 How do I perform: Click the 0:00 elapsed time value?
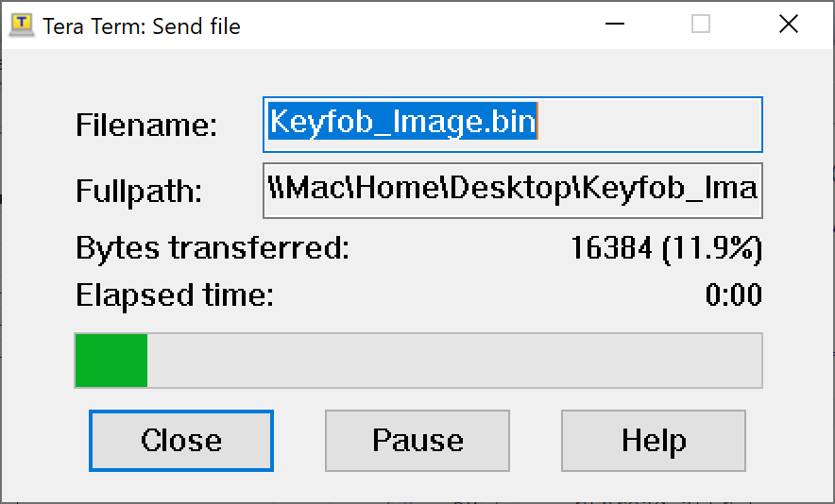[x=733, y=296]
